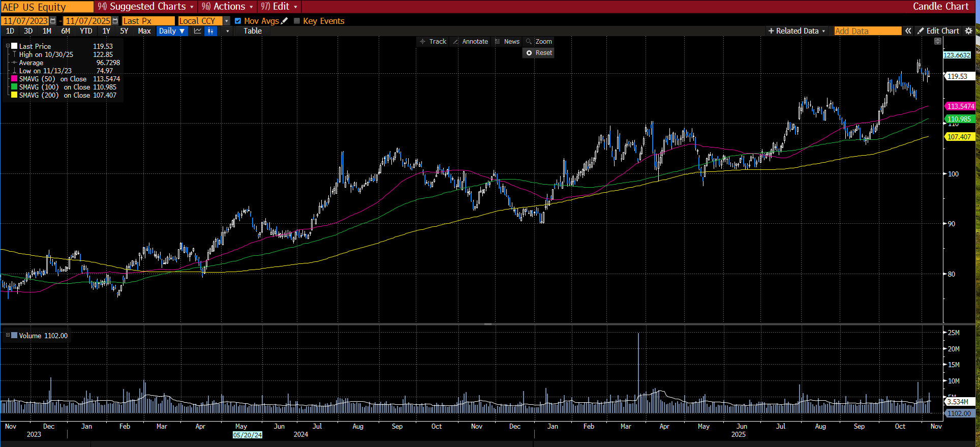Open chart settings gear icon
Viewport: 980px width, 447px height.
point(969,31)
